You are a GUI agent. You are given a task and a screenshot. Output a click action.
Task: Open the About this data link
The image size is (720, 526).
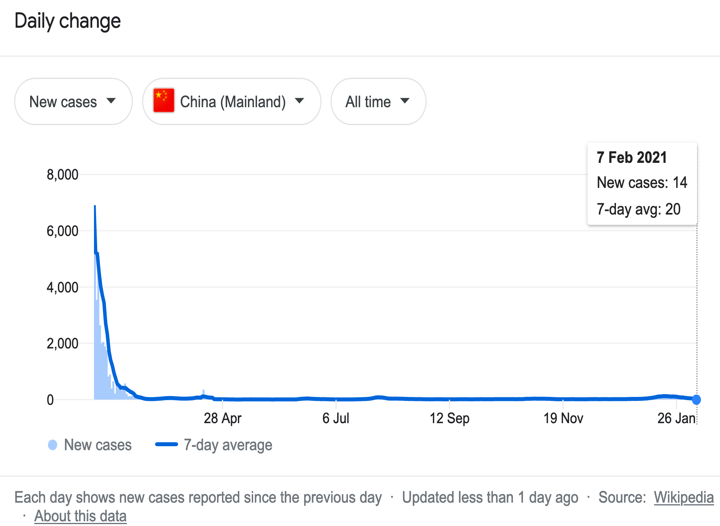pyautogui.click(x=80, y=516)
